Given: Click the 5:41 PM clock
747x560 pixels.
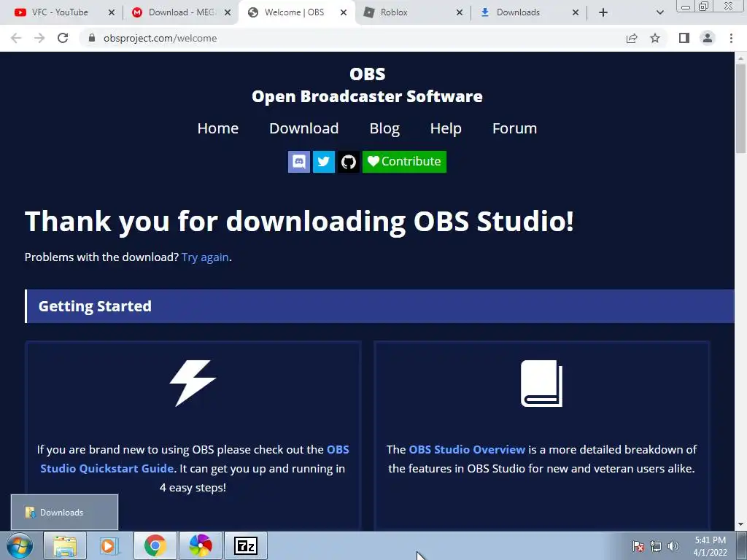Looking at the screenshot, I should click(710, 540).
